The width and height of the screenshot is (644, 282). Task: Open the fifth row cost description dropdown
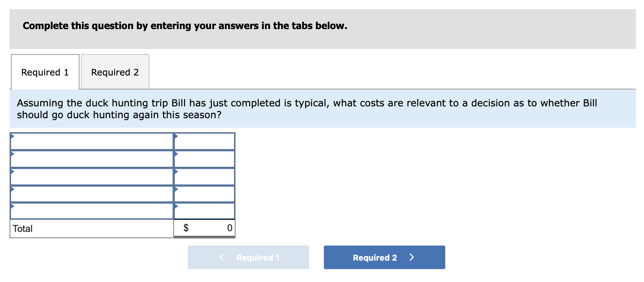point(92,212)
